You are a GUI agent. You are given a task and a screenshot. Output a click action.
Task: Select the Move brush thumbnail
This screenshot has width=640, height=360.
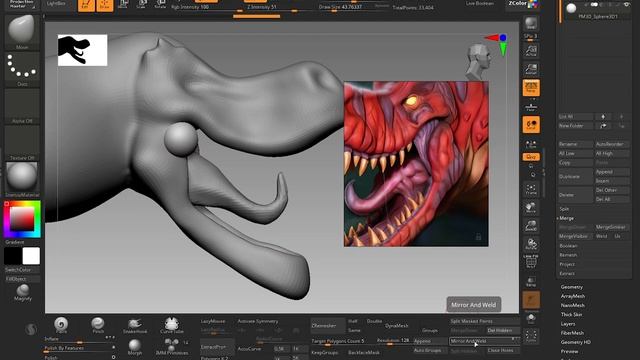[22, 31]
